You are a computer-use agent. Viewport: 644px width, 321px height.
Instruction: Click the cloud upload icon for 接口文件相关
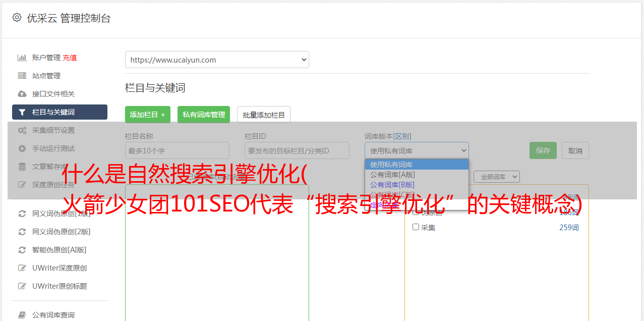22,94
